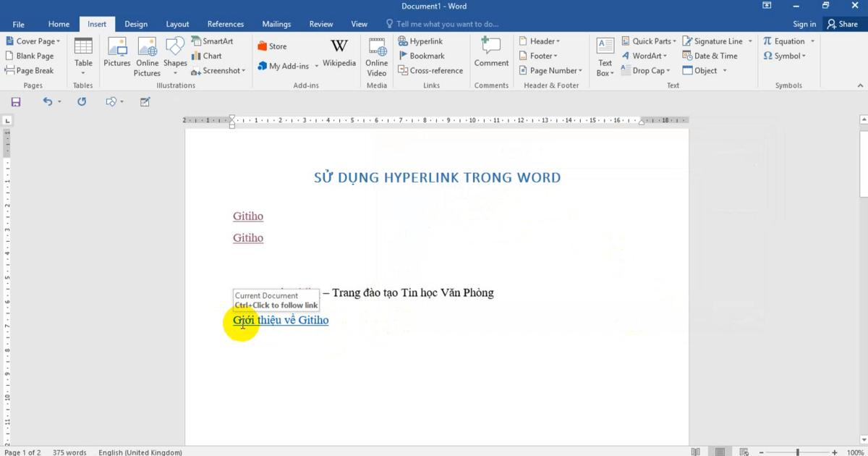Insert a picture from file
Screen dimensions: 868x456
pos(116,54)
